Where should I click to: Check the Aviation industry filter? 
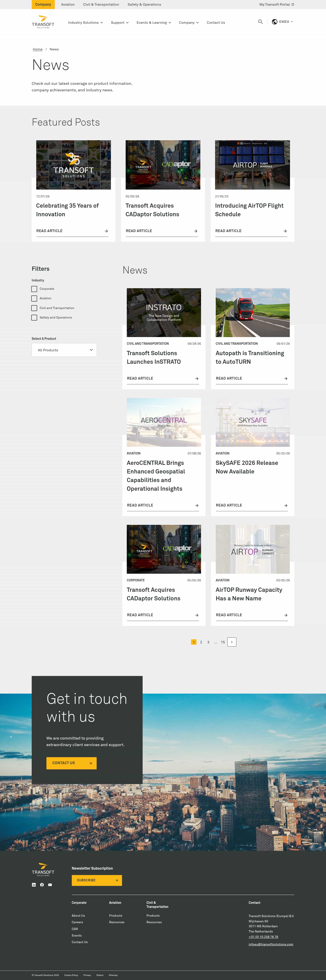click(34, 298)
